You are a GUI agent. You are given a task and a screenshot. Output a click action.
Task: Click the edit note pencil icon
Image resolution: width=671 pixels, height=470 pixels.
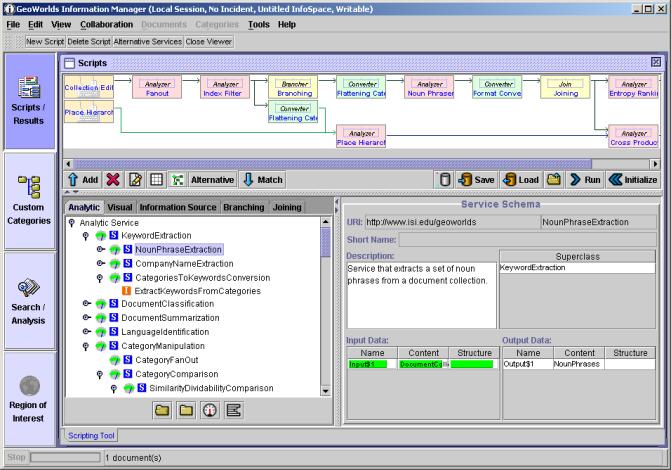coord(135,180)
